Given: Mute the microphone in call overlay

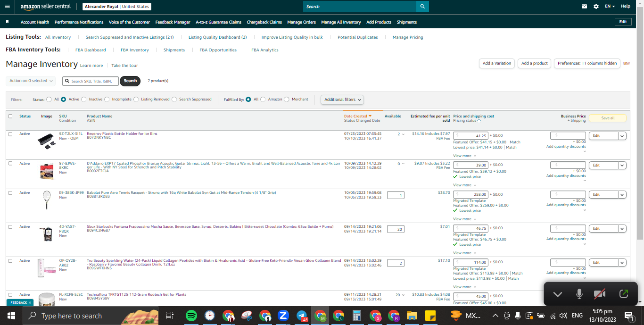Looking at the screenshot, I should pyautogui.click(x=579, y=294).
